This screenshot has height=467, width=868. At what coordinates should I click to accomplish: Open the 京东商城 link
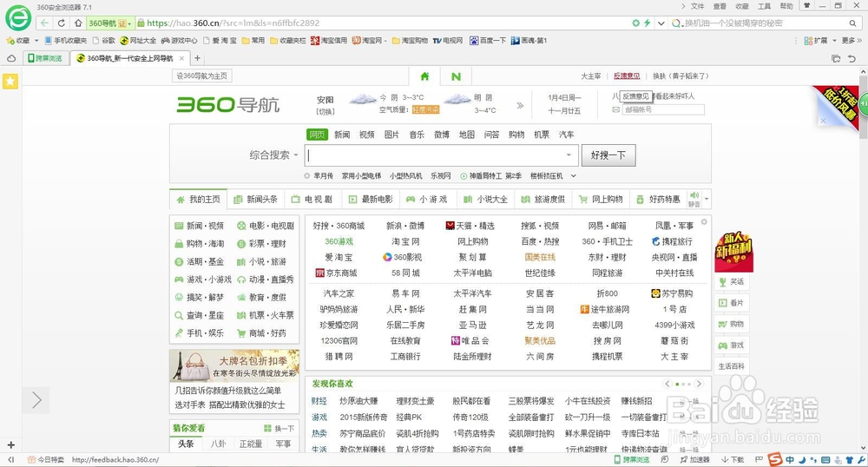[336, 273]
